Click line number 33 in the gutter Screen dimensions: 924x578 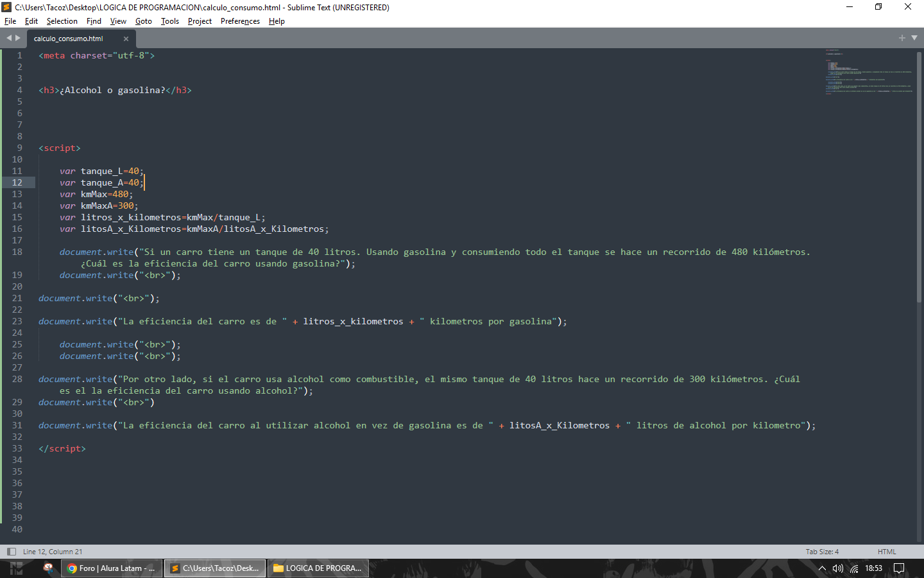pyautogui.click(x=17, y=449)
